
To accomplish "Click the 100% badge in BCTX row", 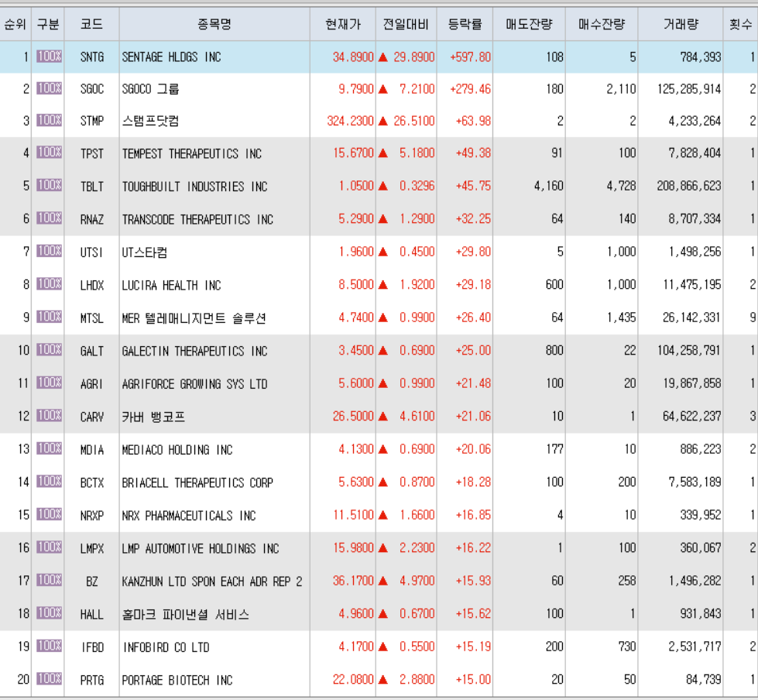I will point(50,482).
